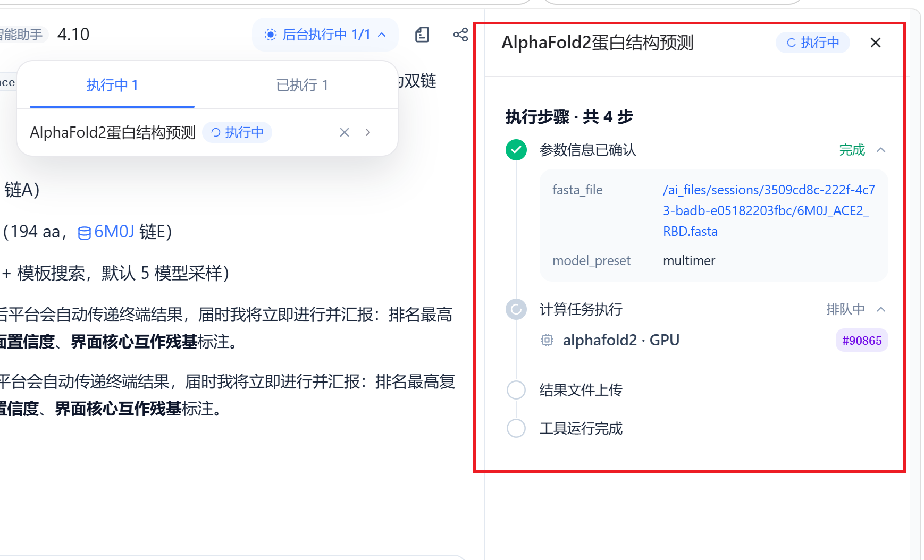Collapse the 参数信息已确认 step
The height and width of the screenshot is (560, 924).
(x=881, y=150)
